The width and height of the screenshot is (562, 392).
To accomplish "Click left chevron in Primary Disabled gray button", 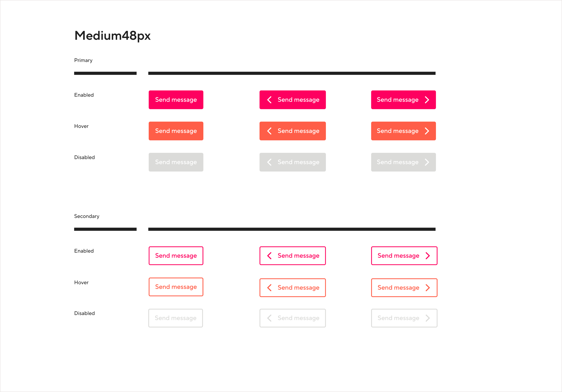I will click(269, 162).
